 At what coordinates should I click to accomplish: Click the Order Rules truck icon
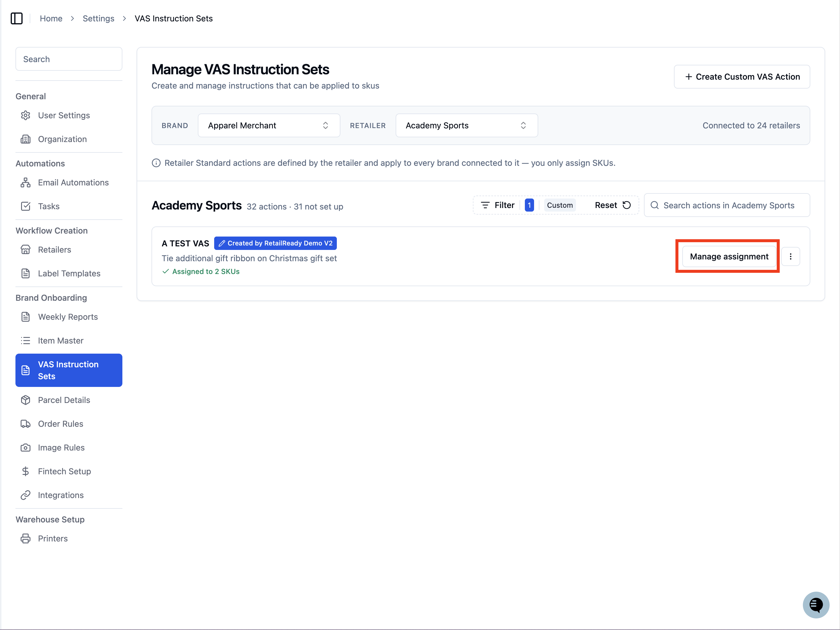(26, 424)
